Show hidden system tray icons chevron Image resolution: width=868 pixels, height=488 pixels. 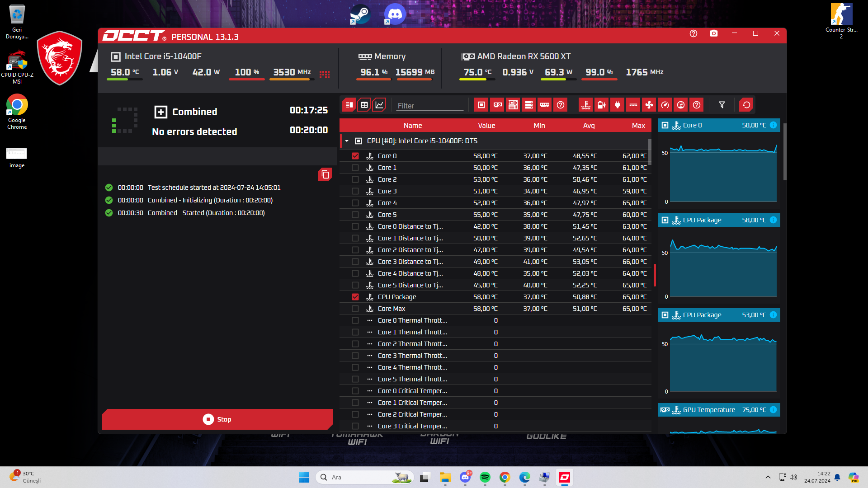pos(768,477)
